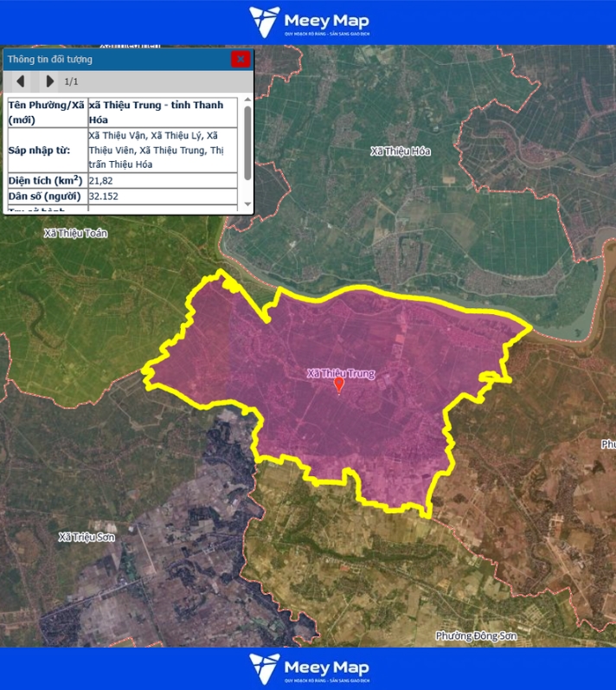Click the Meey Map logo in top banner
Screen dimensions: 616x690
coord(308,22)
